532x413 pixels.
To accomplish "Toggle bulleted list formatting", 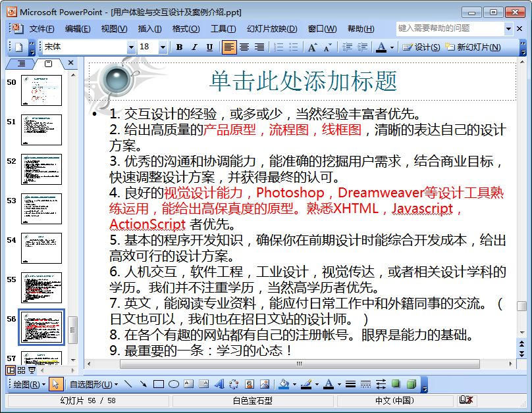I will [x=294, y=47].
